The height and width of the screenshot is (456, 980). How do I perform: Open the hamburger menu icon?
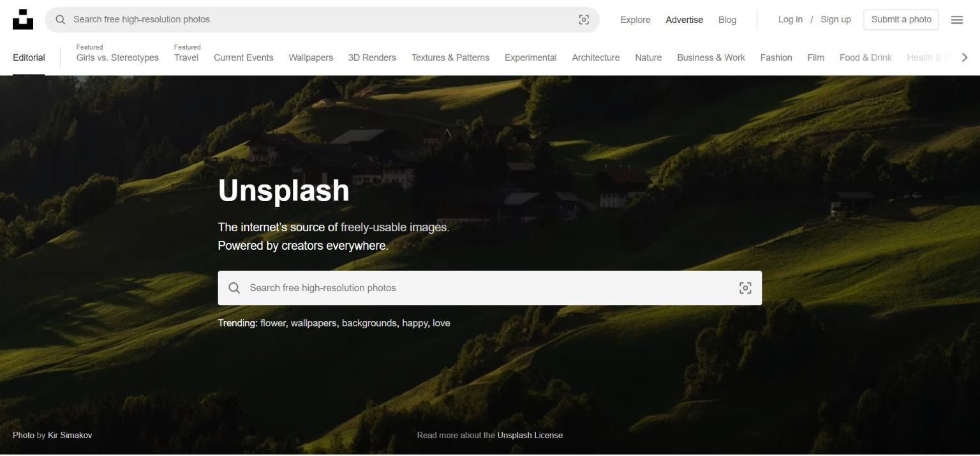click(x=956, y=20)
